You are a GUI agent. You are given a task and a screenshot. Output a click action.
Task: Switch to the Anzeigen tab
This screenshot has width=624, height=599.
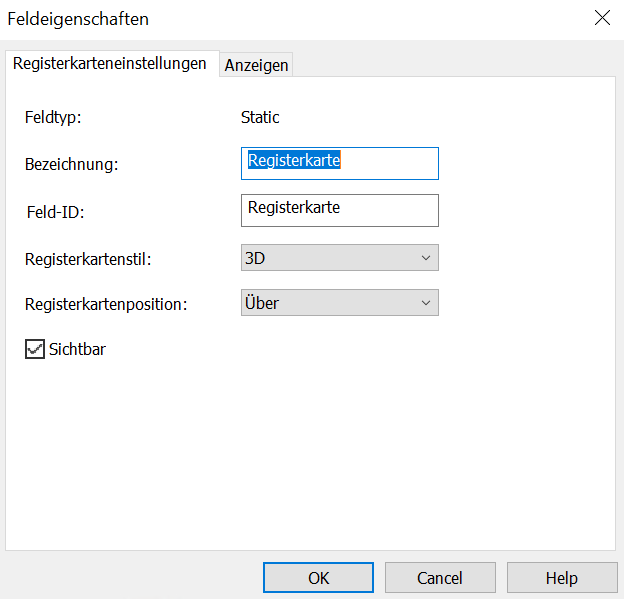pos(257,65)
